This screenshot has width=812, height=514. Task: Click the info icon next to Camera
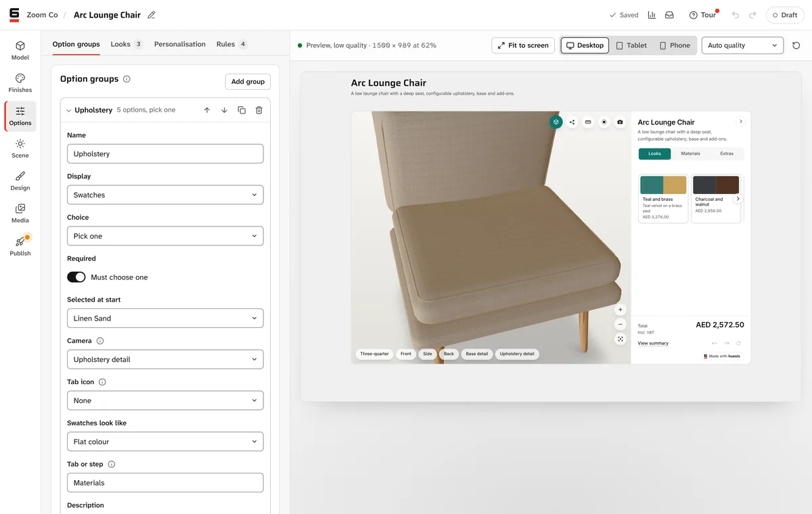point(100,341)
